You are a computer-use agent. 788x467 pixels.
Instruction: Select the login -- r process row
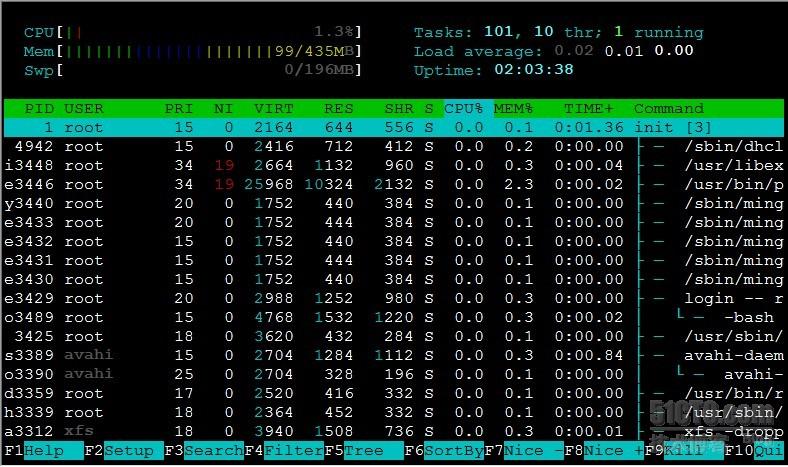tap(393, 299)
